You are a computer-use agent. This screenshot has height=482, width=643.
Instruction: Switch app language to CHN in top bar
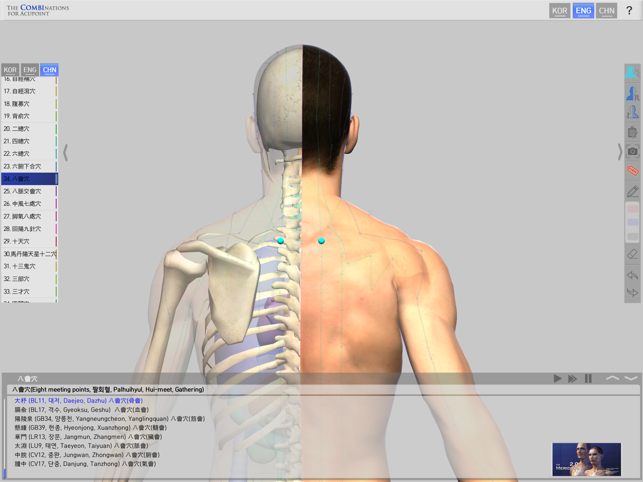click(607, 11)
